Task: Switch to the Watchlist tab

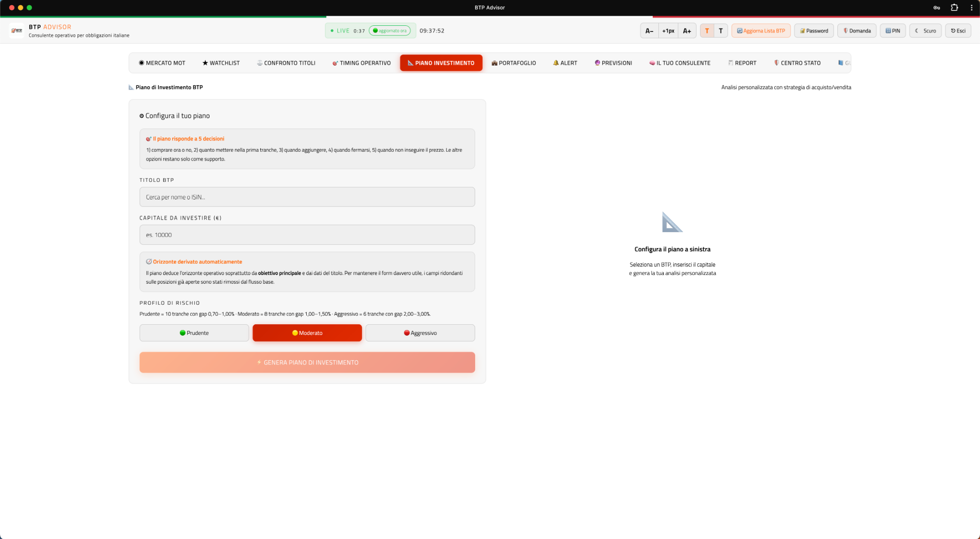Action: pos(221,63)
